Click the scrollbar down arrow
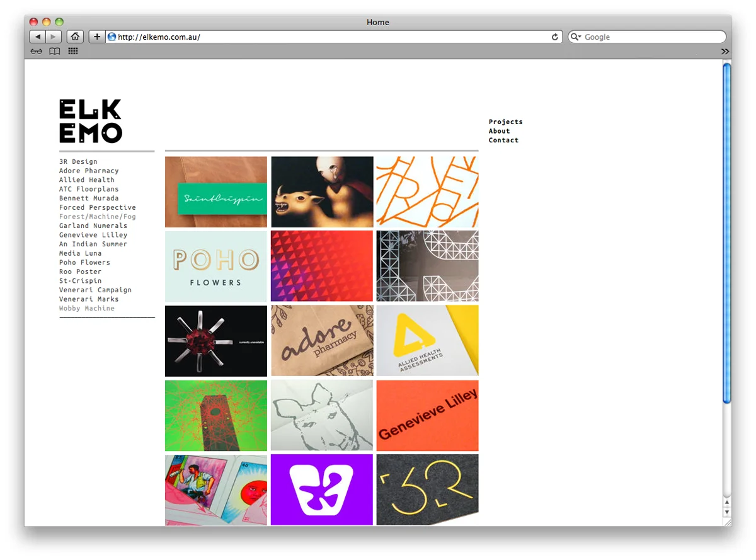 [x=726, y=512]
